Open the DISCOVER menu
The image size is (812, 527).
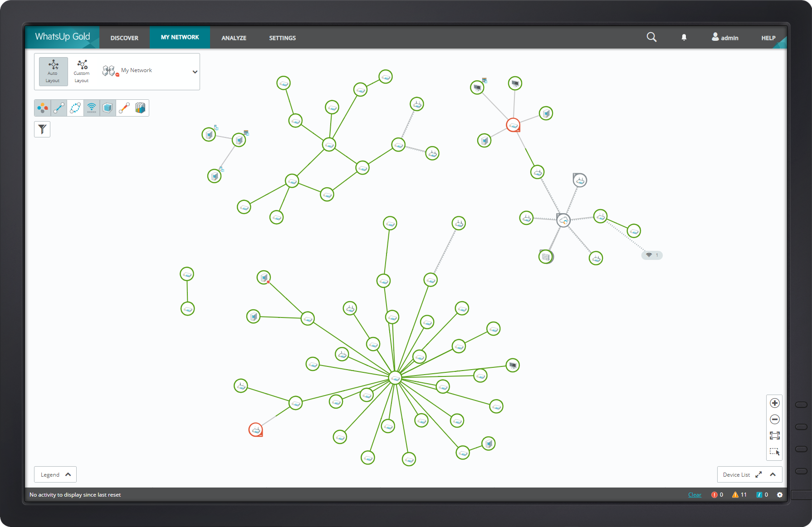click(x=124, y=38)
